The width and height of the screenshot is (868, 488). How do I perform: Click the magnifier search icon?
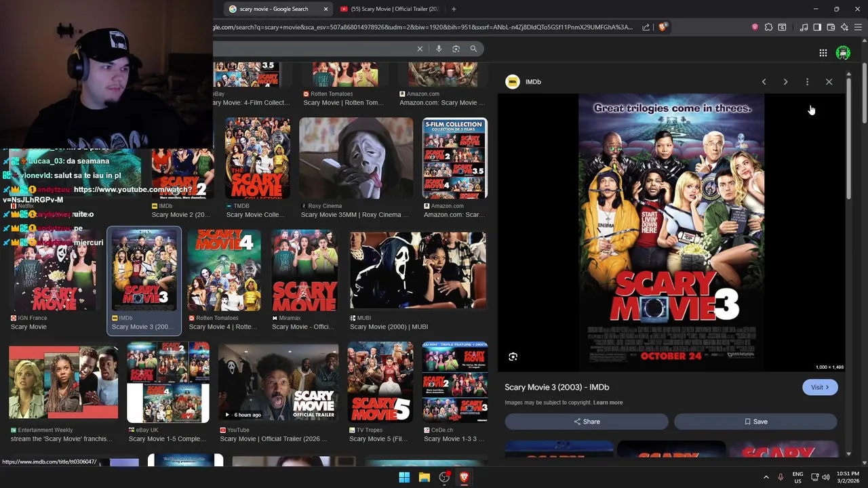473,49
